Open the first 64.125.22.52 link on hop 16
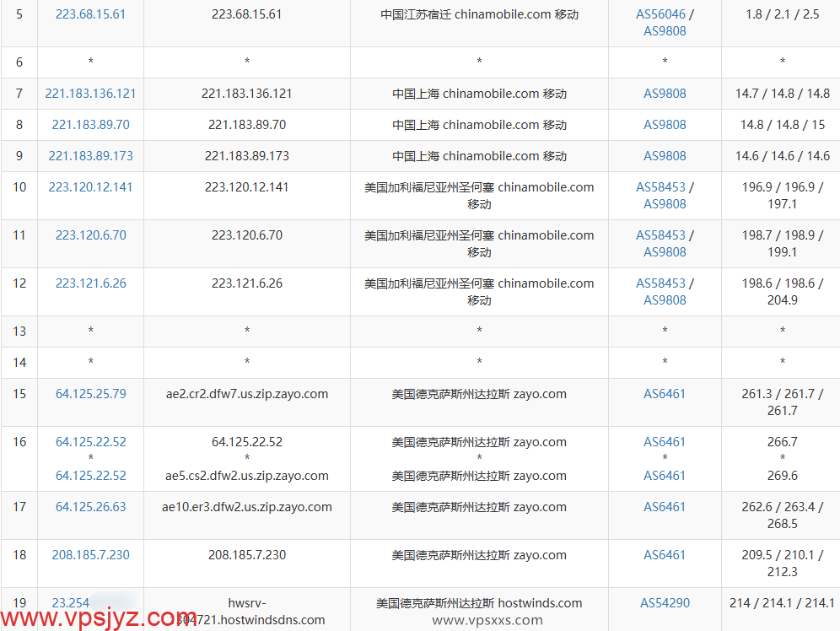The image size is (840, 631). tap(90, 441)
